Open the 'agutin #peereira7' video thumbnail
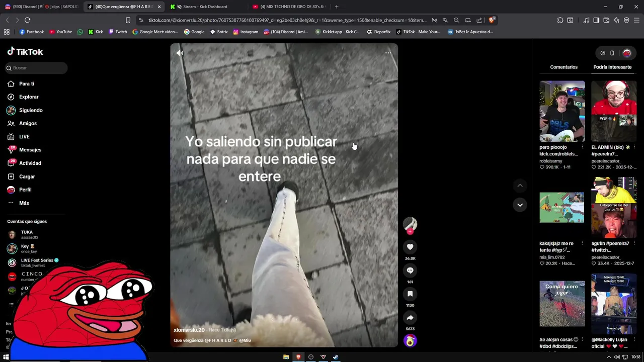The width and height of the screenshot is (644, 362). coord(614,207)
